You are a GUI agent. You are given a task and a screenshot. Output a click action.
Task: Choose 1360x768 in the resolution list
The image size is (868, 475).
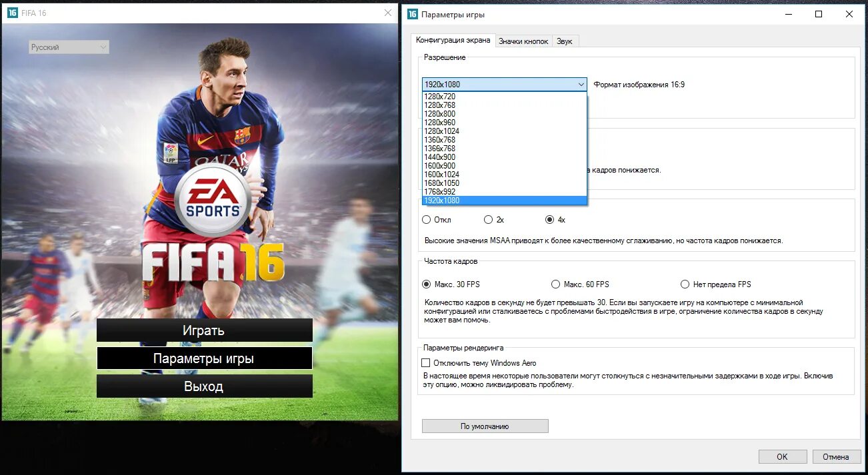(x=505, y=140)
